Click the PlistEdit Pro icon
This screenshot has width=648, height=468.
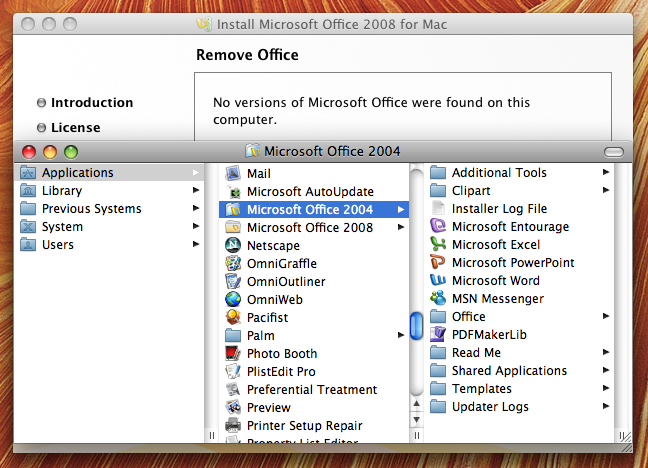(233, 371)
